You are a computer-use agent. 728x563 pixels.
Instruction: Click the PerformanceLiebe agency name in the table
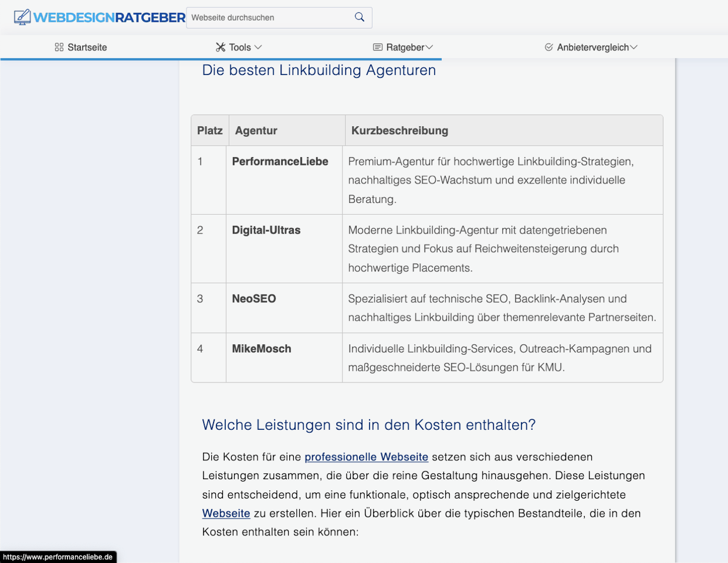(x=280, y=161)
